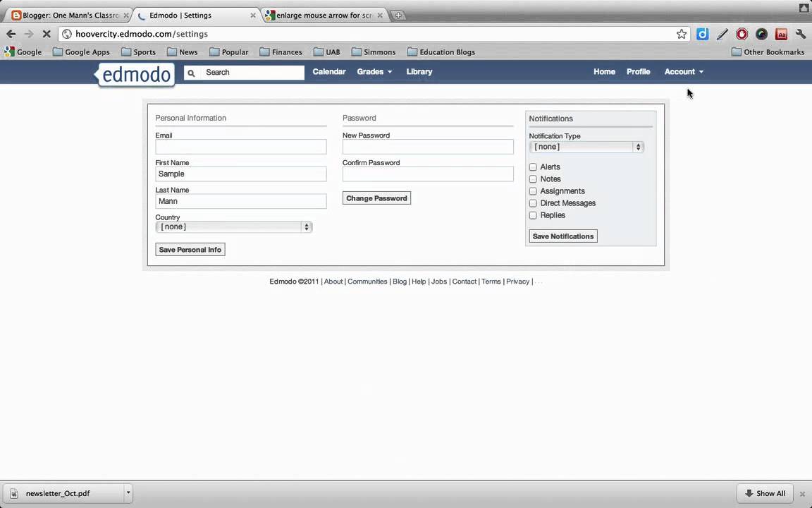Bookmark this page with the star icon
812x508 pixels.
coord(682,34)
